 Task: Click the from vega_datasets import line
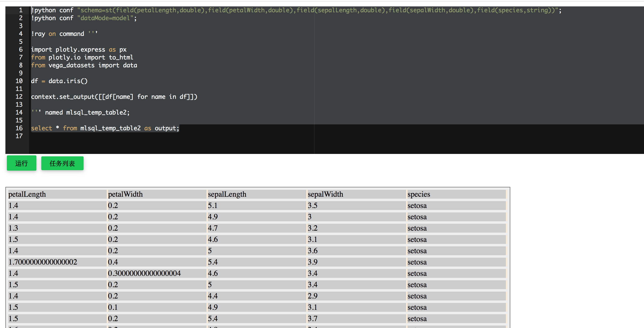84,65
